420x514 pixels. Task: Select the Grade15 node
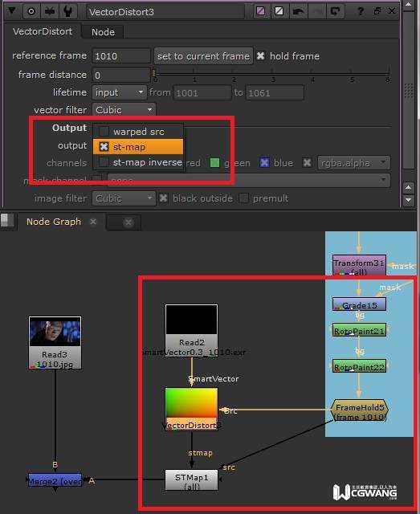pos(359,304)
